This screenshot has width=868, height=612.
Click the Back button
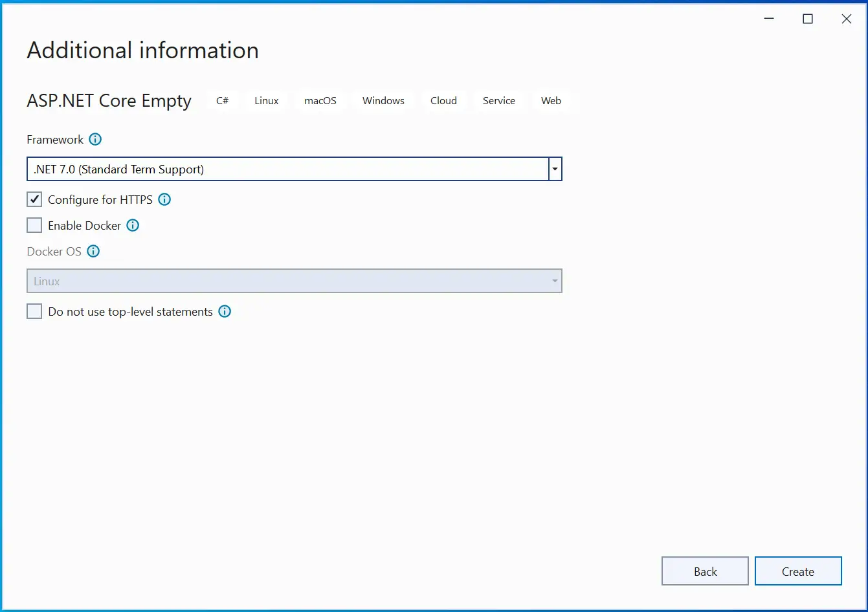pos(705,571)
